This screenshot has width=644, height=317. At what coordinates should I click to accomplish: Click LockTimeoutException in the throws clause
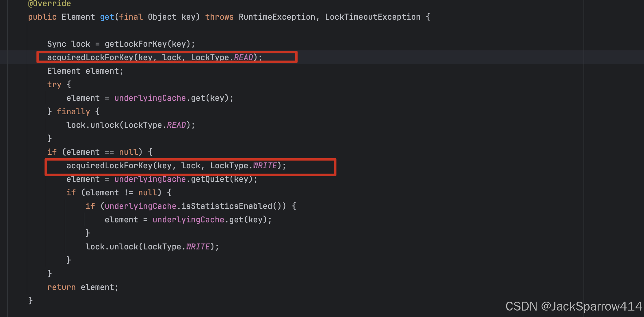pos(373,17)
